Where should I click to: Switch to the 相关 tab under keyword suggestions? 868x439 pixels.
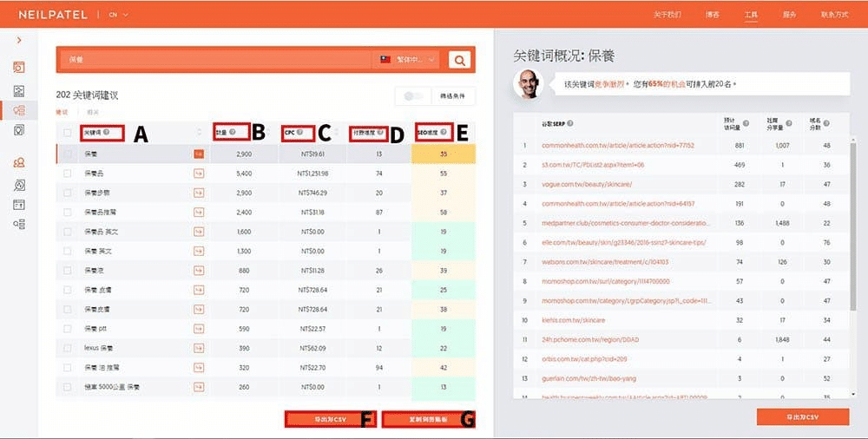[93, 113]
